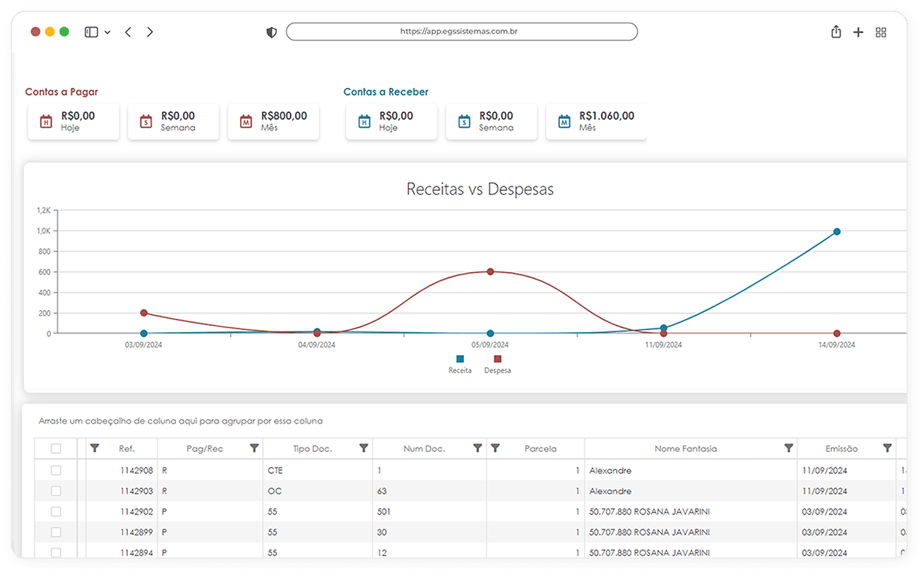Select the checkbox for row 1142902
Viewport: 924px width, 575px height.
click(x=56, y=511)
